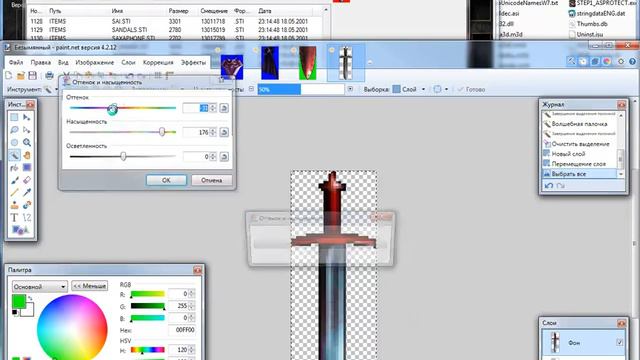Select the Move Selected Pixels tool
Screen dimensions: 640x360
coord(27,118)
